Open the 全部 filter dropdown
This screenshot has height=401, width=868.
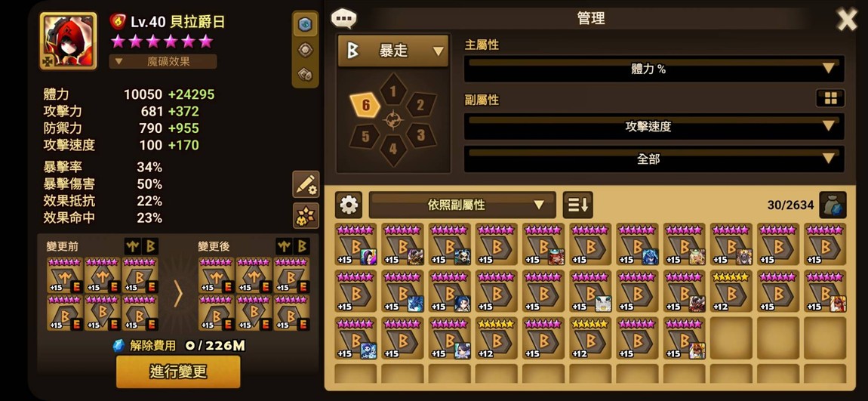[x=654, y=159]
